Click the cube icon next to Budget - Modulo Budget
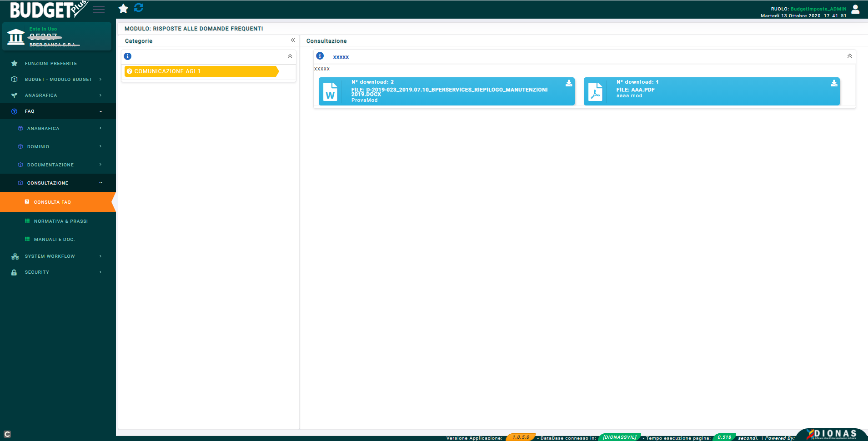868x441 pixels. (14, 80)
